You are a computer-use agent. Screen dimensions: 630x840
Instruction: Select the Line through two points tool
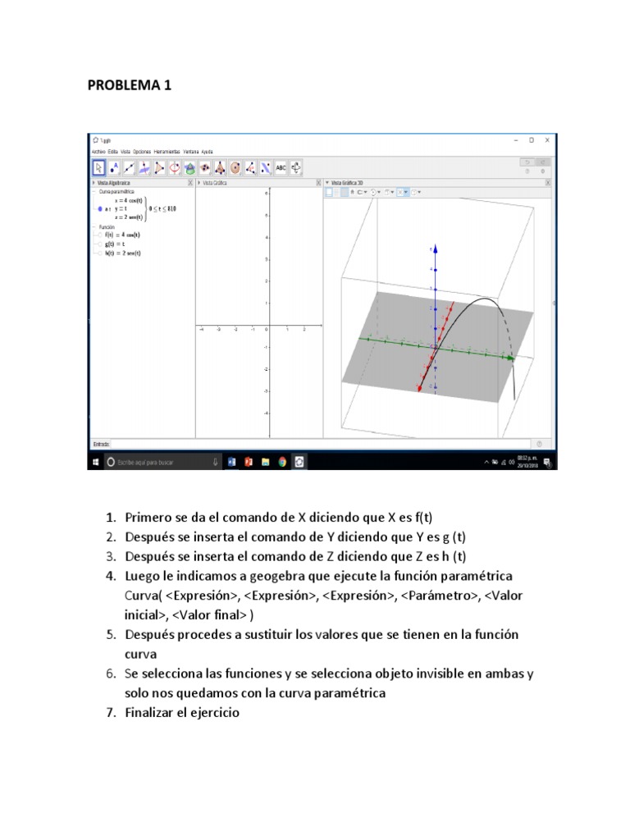[x=129, y=167]
